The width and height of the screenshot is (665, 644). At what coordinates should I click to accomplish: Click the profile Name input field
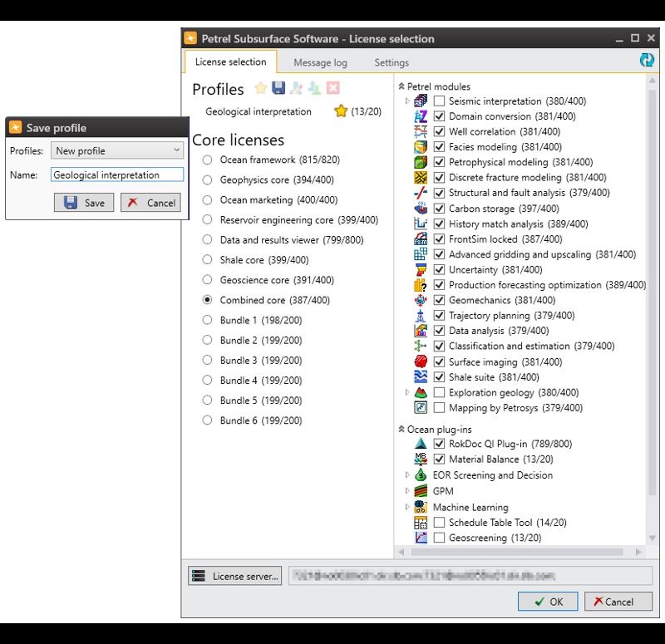click(x=117, y=175)
